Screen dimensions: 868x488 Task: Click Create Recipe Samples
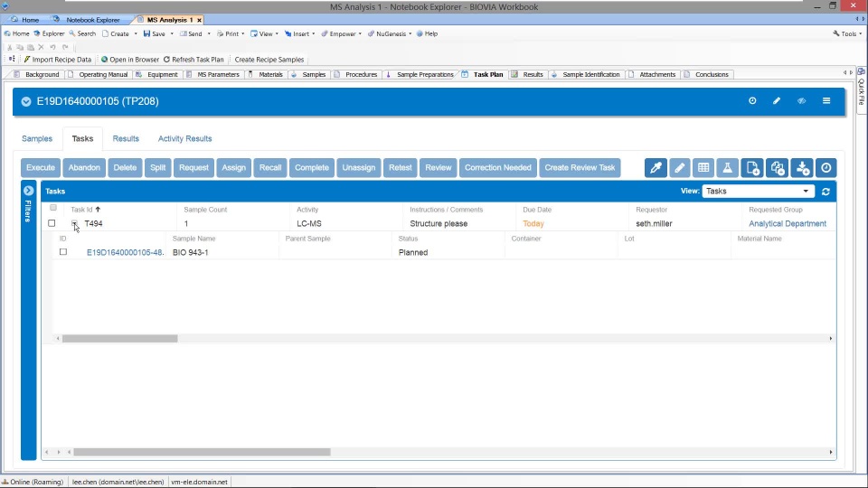coord(269,60)
